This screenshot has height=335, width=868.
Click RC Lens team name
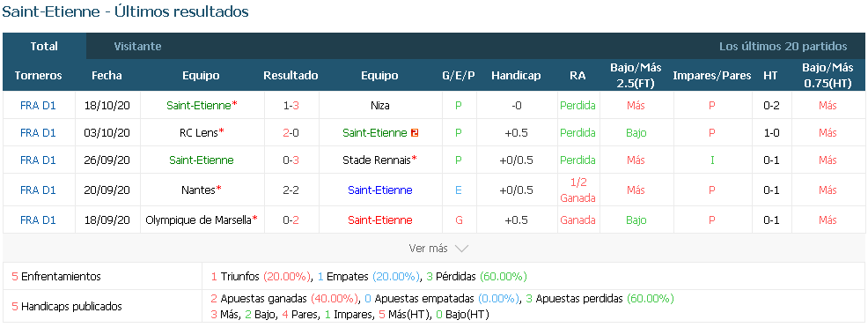point(202,133)
